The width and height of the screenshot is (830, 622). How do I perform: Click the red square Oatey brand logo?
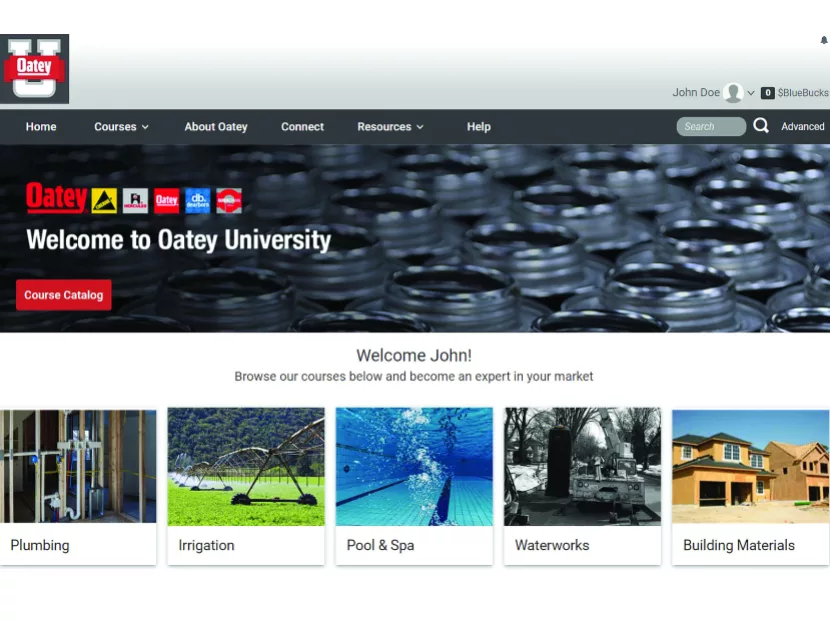pyautogui.click(x=167, y=200)
